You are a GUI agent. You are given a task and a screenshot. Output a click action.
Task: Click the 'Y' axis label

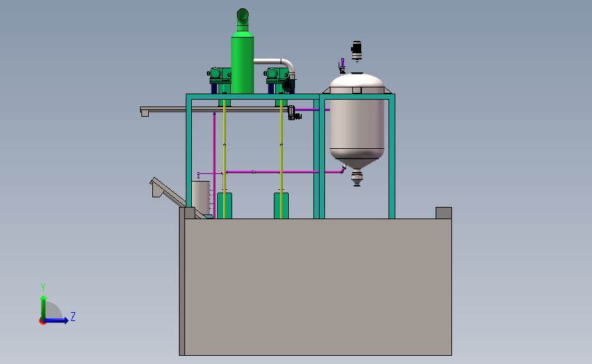pyautogui.click(x=43, y=288)
